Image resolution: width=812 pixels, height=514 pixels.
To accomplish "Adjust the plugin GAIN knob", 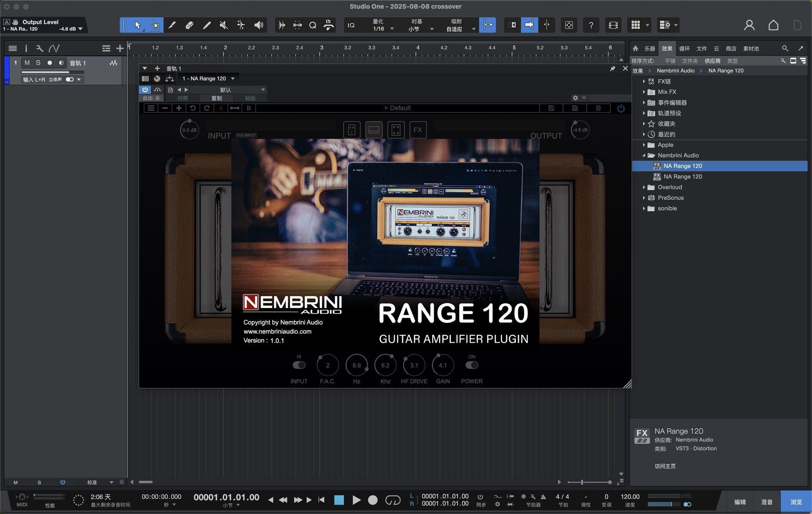I will [443, 365].
